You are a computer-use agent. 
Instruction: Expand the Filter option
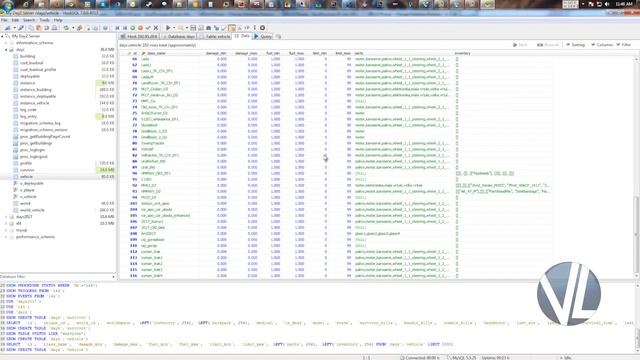click(624, 44)
